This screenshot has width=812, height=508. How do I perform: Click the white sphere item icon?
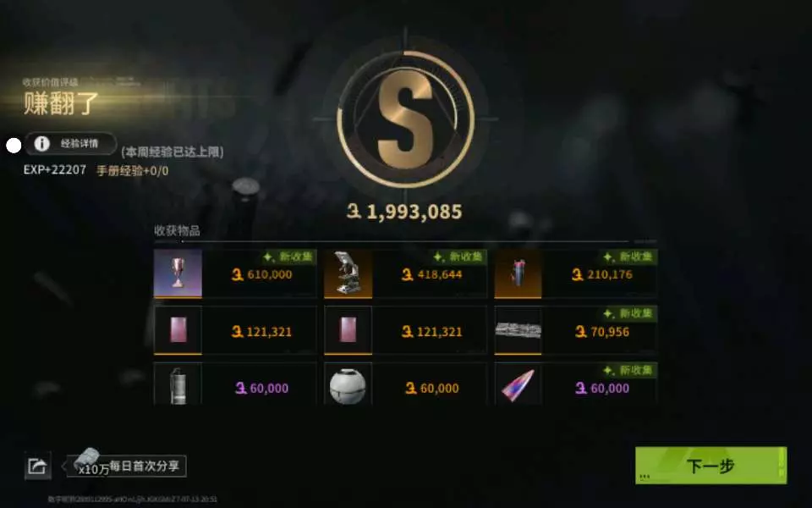tap(348, 384)
